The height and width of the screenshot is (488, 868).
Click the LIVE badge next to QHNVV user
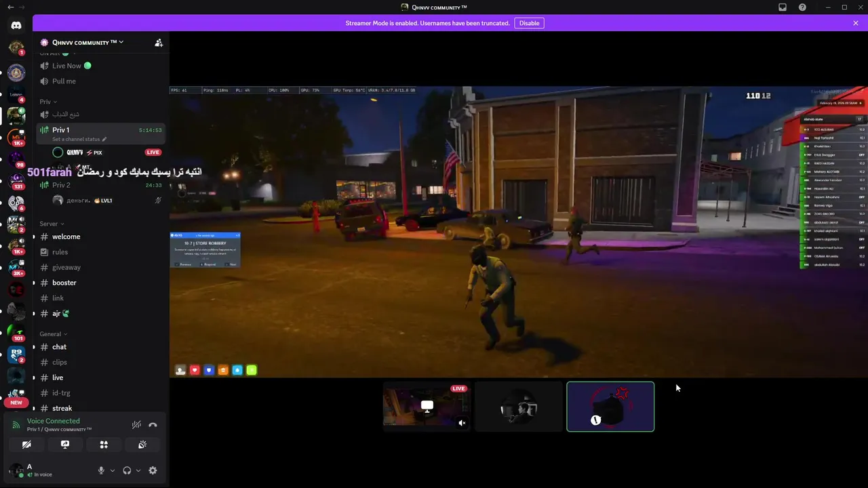tap(153, 152)
